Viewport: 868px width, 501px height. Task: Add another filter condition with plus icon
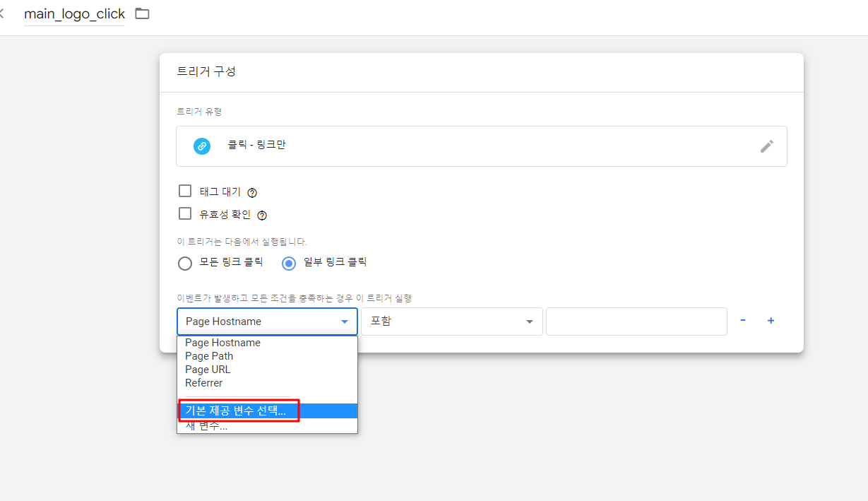coord(771,321)
